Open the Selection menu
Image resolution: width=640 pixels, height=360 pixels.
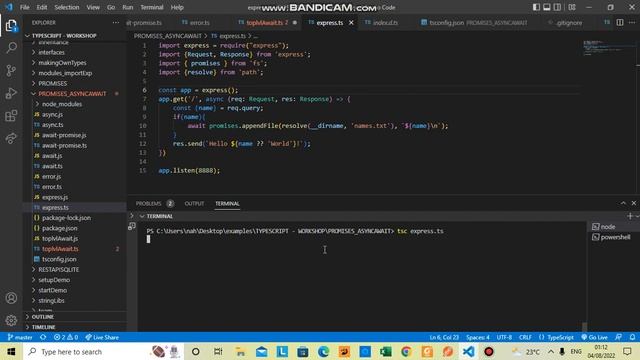tap(67, 7)
